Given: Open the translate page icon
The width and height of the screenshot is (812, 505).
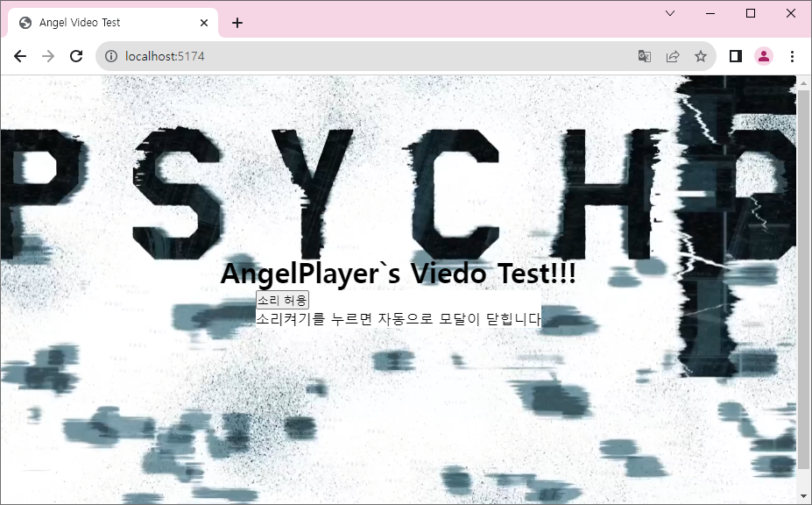Looking at the screenshot, I should click(x=644, y=56).
